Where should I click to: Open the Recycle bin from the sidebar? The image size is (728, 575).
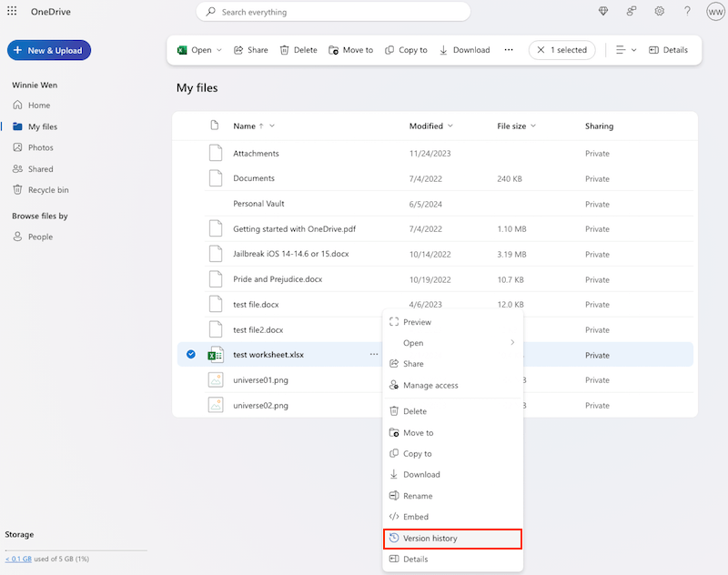tap(43, 189)
